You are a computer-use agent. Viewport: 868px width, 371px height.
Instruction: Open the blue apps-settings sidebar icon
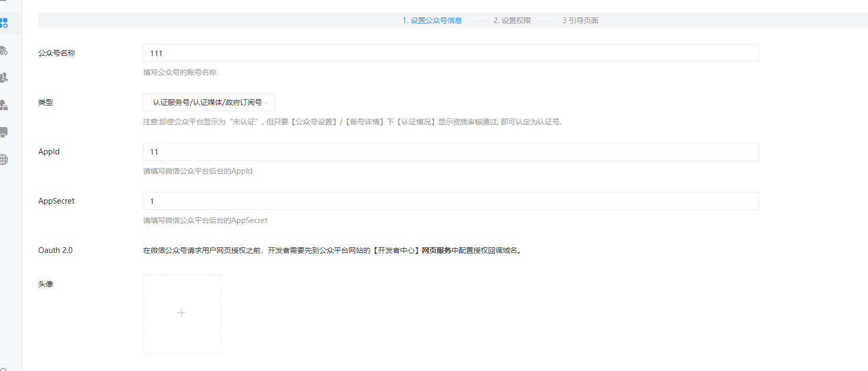[x=4, y=23]
